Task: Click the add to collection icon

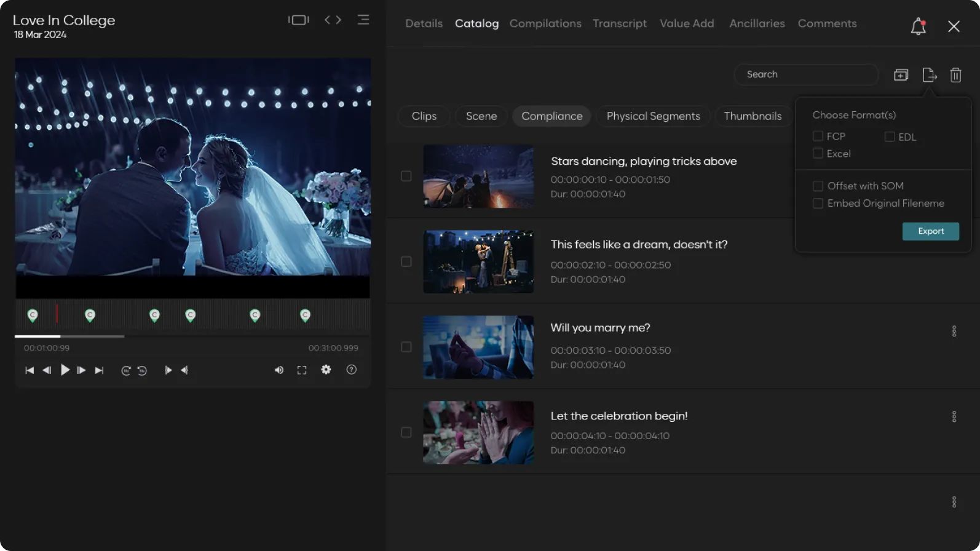Action: coord(901,75)
